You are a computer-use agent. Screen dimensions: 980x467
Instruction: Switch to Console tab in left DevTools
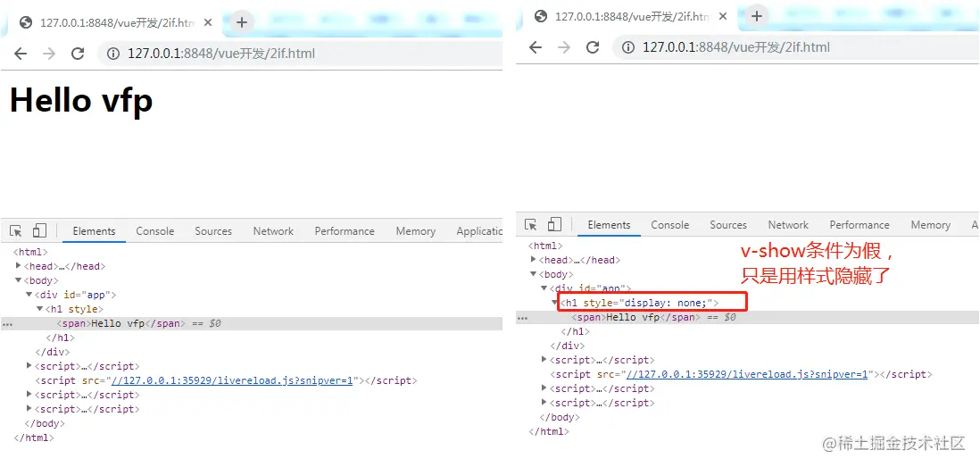click(x=155, y=230)
